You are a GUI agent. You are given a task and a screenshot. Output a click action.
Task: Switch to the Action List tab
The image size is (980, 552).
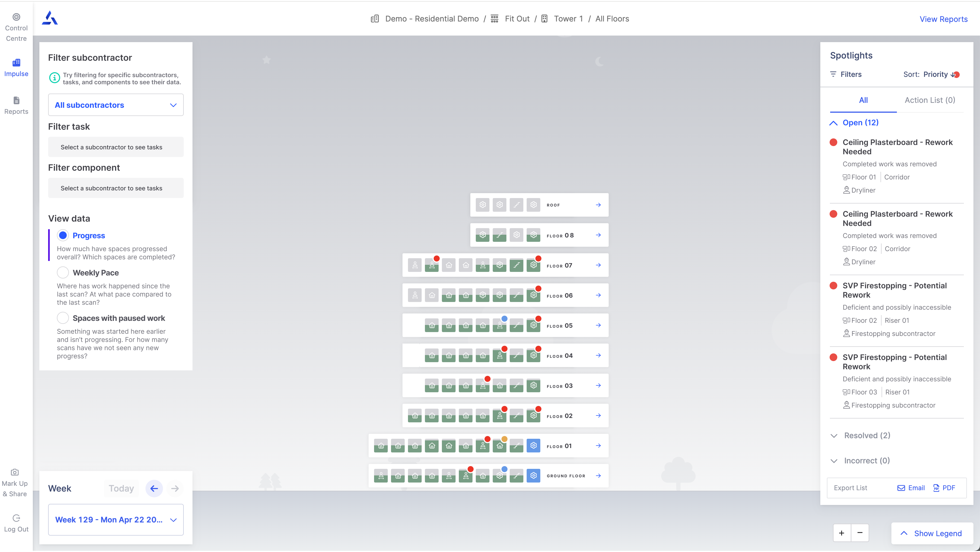coord(929,100)
